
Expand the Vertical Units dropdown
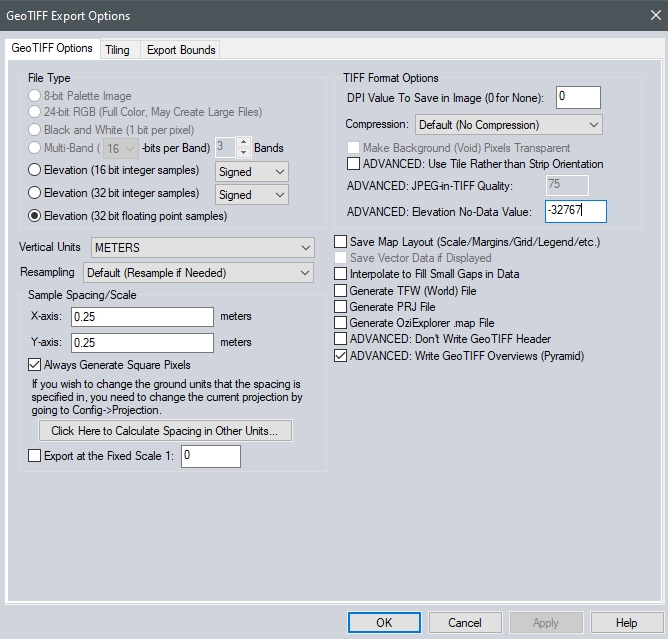point(203,247)
